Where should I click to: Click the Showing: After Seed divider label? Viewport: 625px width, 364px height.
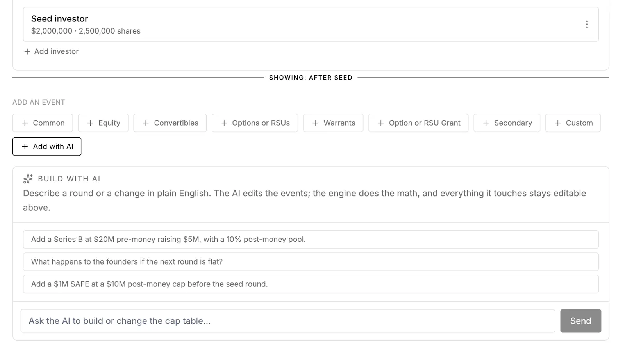pos(311,78)
